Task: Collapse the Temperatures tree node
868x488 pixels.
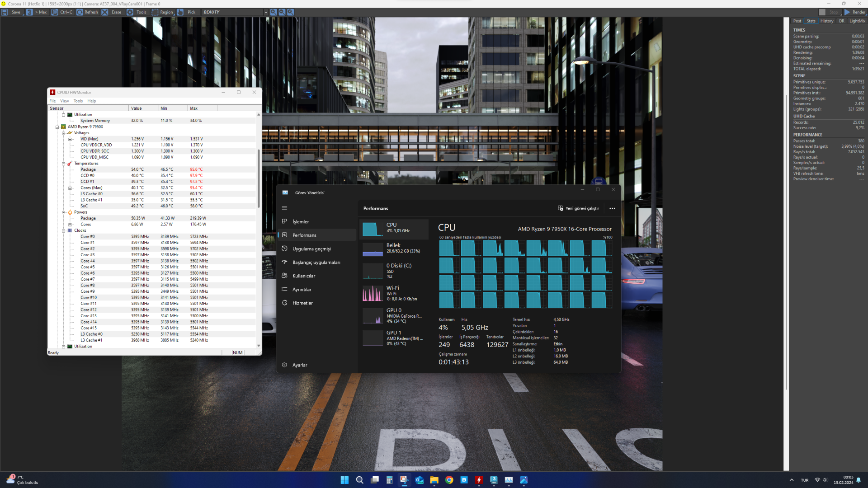Action: (x=64, y=164)
